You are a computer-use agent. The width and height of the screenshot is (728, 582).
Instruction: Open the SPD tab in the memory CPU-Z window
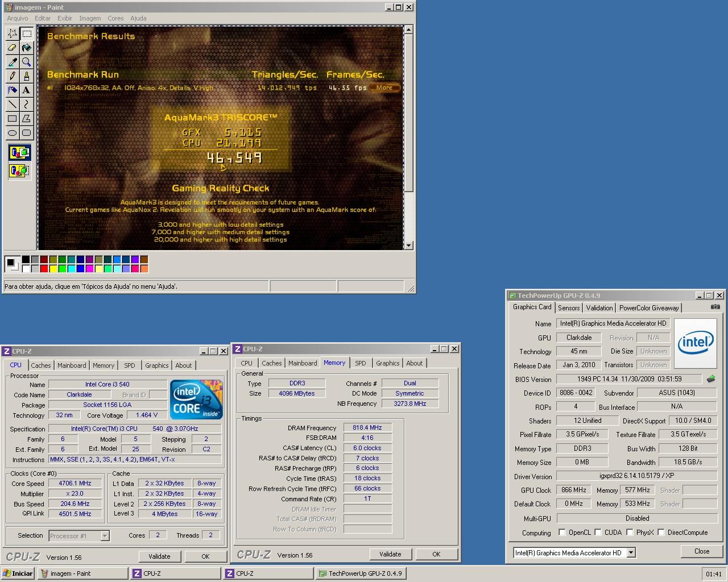point(361,363)
